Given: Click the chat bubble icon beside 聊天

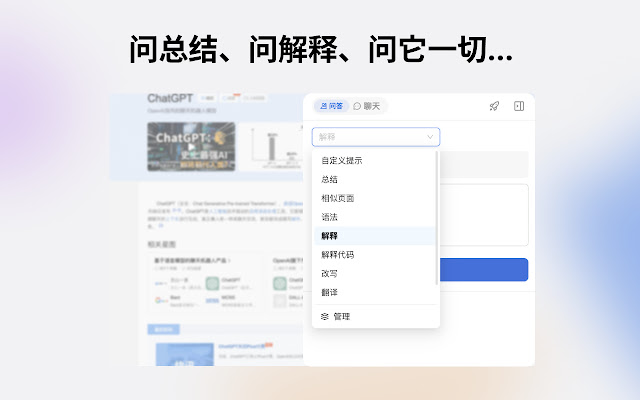Looking at the screenshot, I should click(357, 106).
